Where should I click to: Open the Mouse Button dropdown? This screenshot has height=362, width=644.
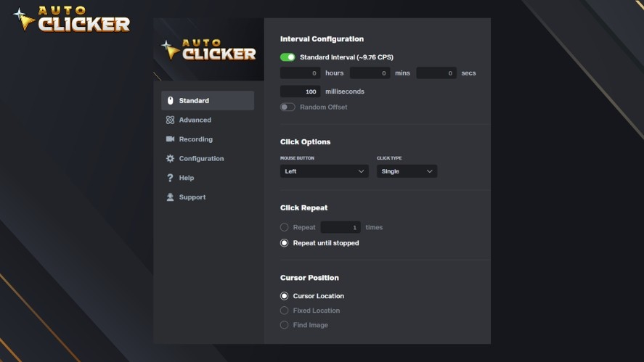point(324,171)
